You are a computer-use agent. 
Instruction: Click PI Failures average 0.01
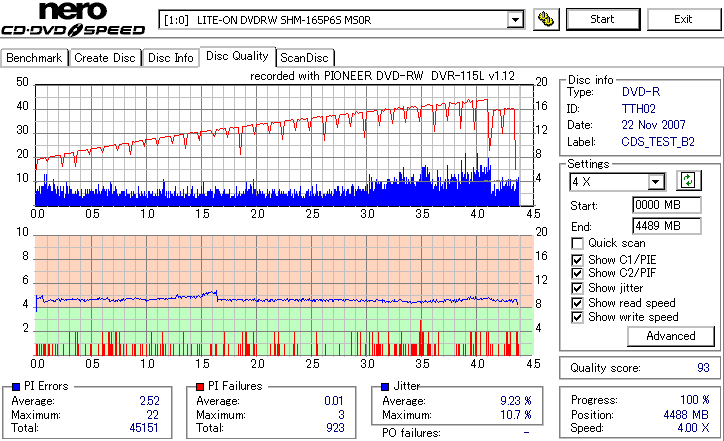(334, 401)
